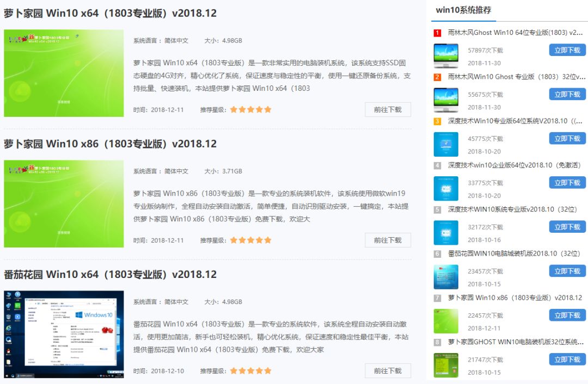The image size is (588, 384).
Task: Click blue icon next to 32172次下载
Action: (x=446, y=233)
